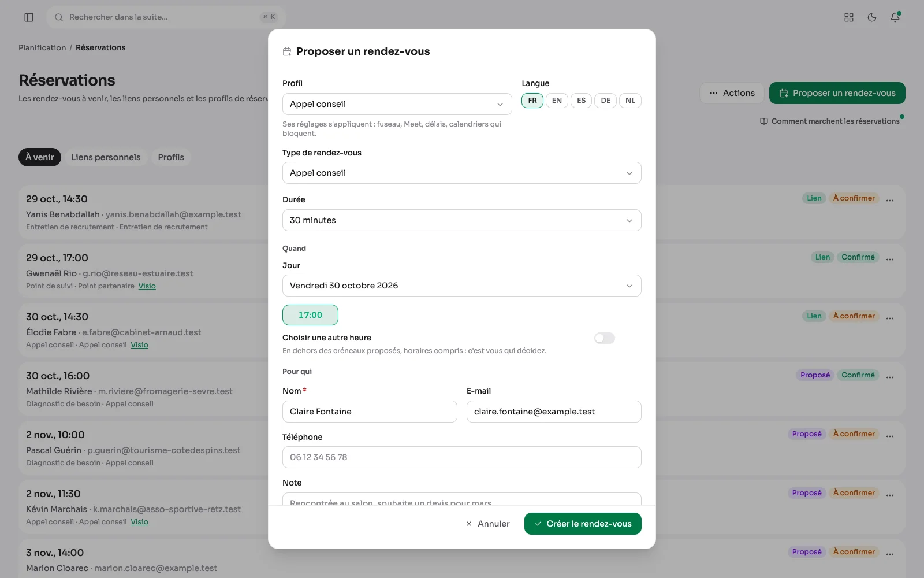The width and height of the screenshot is (924, 578).
Task: Open row menu for Yanis Benabdallah
Action: click(890, 201)
